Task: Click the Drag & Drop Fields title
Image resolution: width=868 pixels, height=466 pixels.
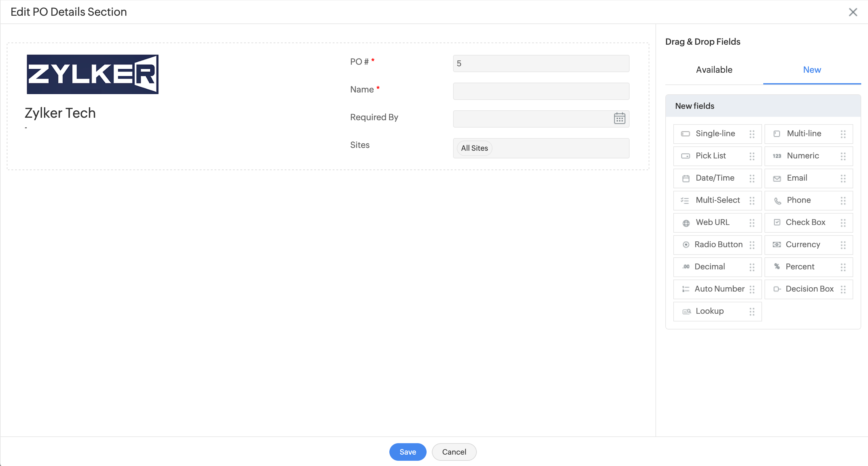Action: coord(703,42)
